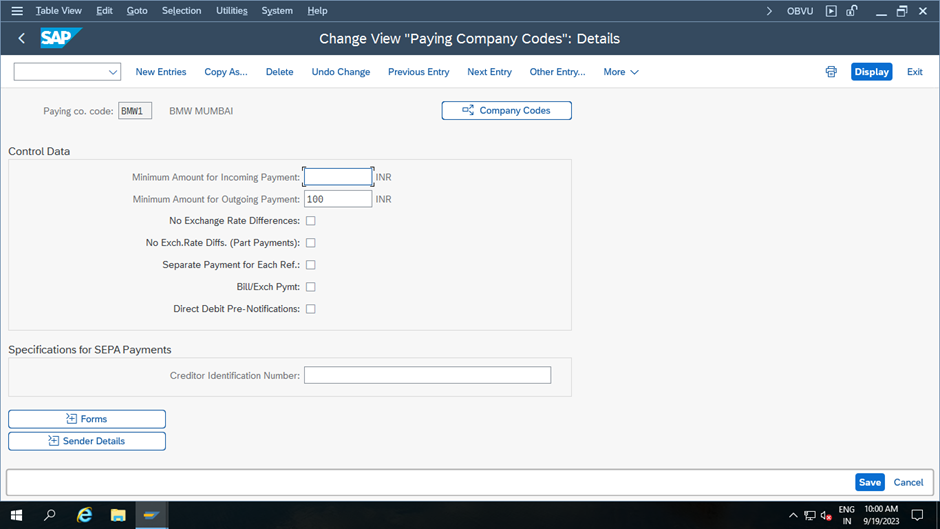Open Windows taskbar search
This screenshot has width=940, height=529.
click(x=50, y=515)
